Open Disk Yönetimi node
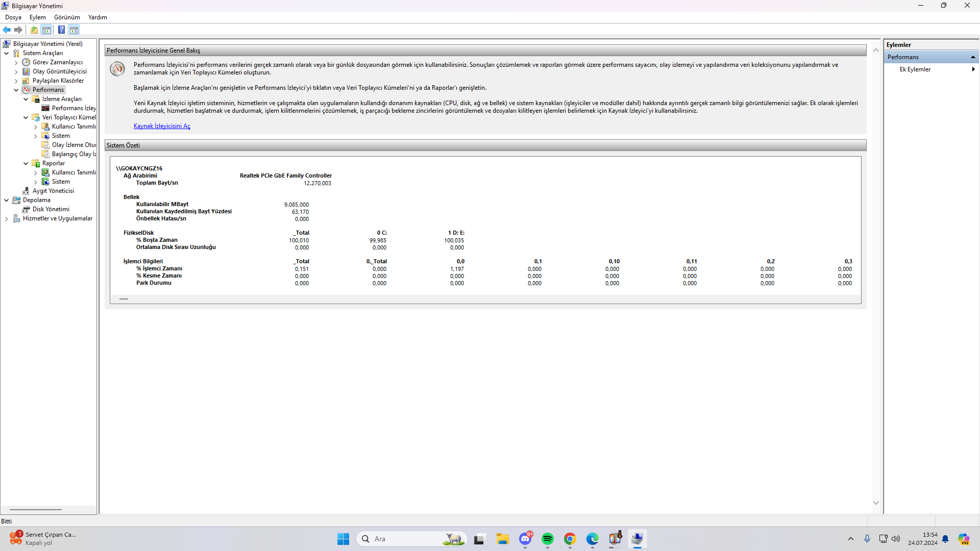 click(51, 209)
